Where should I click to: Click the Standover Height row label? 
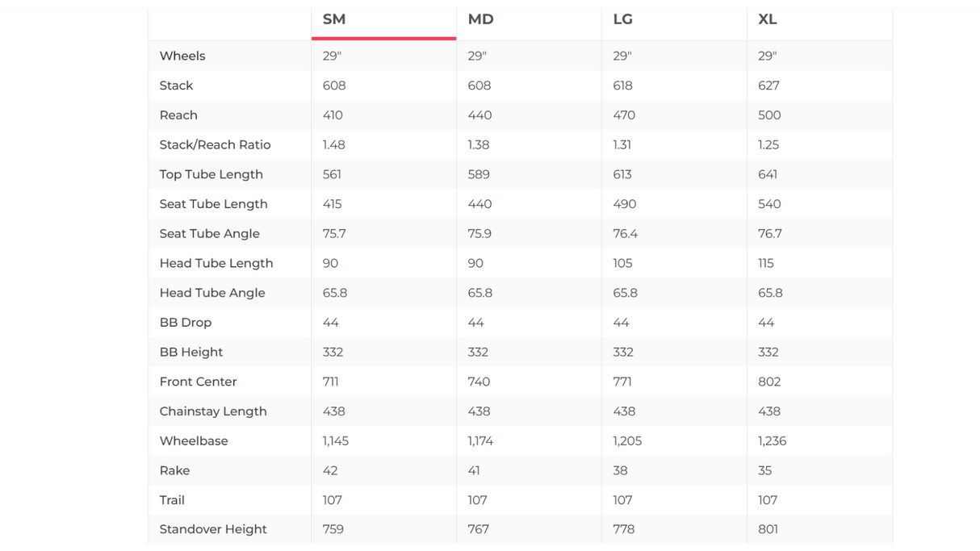(213, 529)
